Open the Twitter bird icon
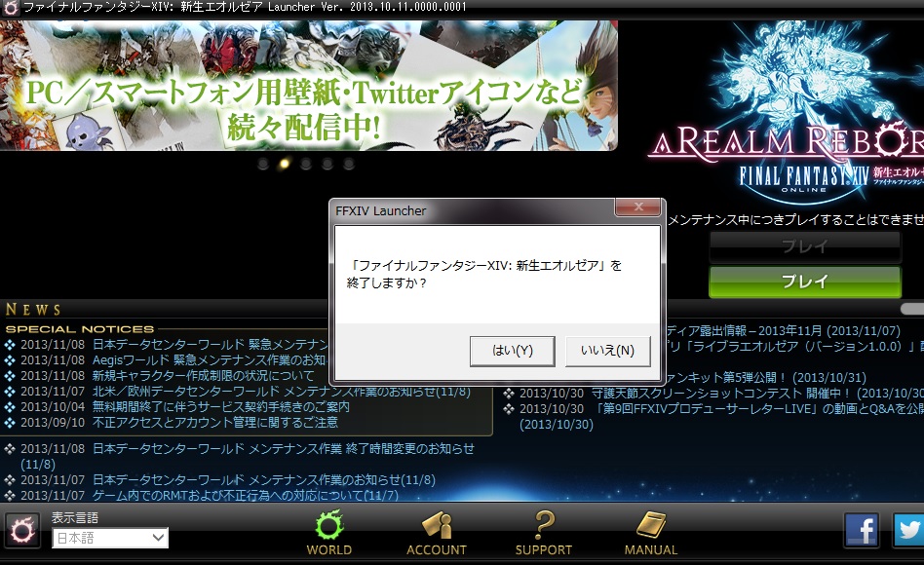Screen dimensions: 924x565 coord(908,530)
